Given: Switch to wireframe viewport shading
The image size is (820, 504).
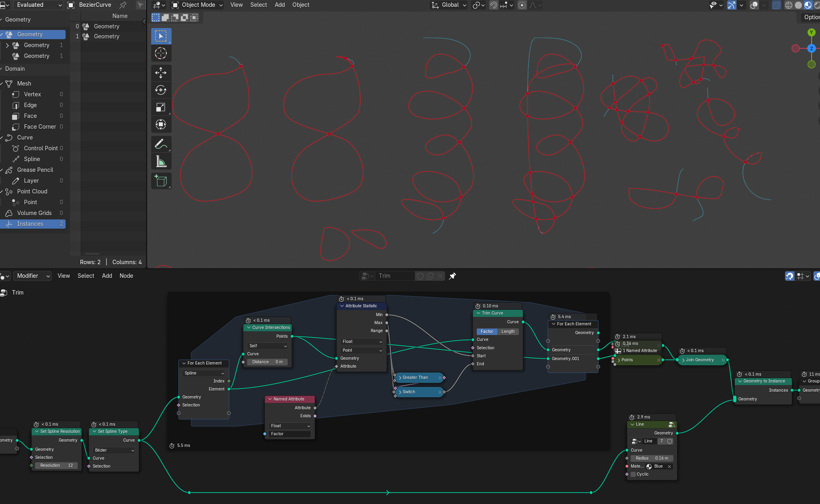Looking at the screenshot, I should pos(789,5).
